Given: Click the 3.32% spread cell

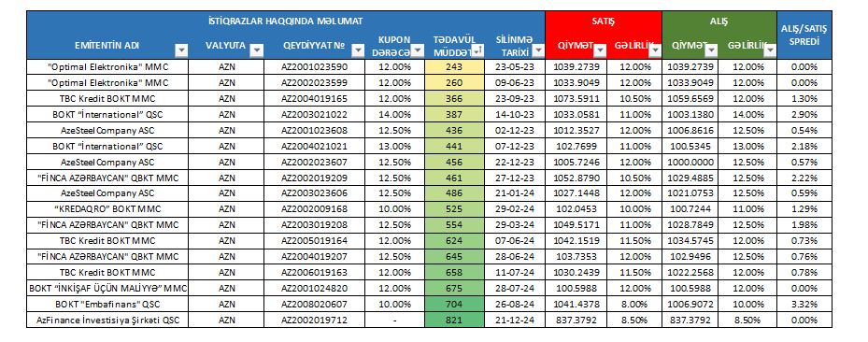Looking at the screenshot, I should pyautogui.click(x=804, y=305).
